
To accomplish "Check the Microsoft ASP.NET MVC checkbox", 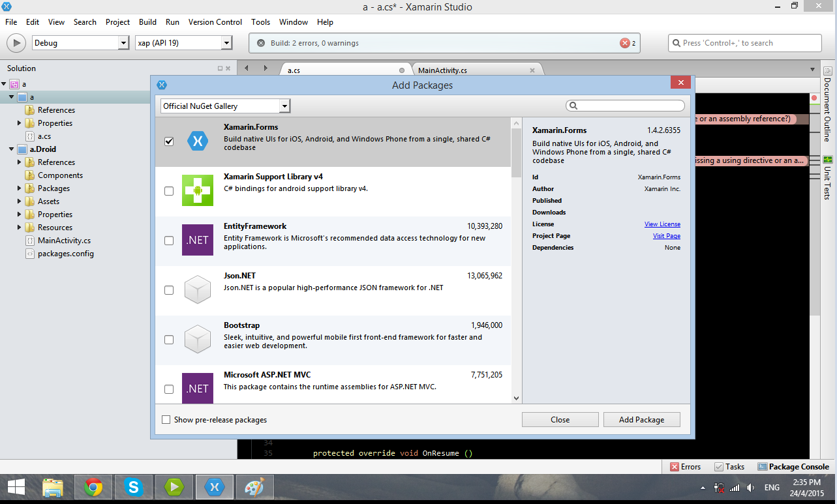I will pos(169,389).
